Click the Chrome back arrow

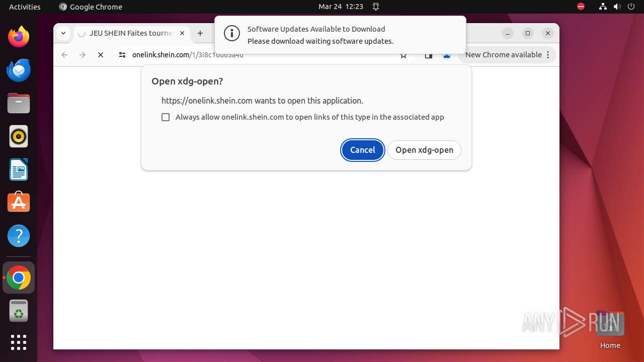pyautogui.click(x=64, y=55)
